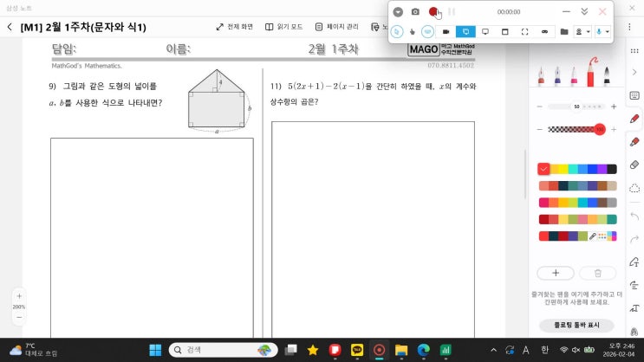Open the Windows Start menu
The image size is (644, 362).
(155, 350)
